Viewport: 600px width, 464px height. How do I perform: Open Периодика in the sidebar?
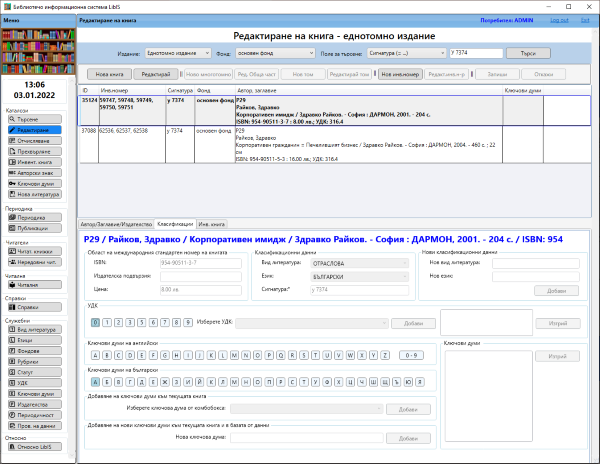coord(33,217)
